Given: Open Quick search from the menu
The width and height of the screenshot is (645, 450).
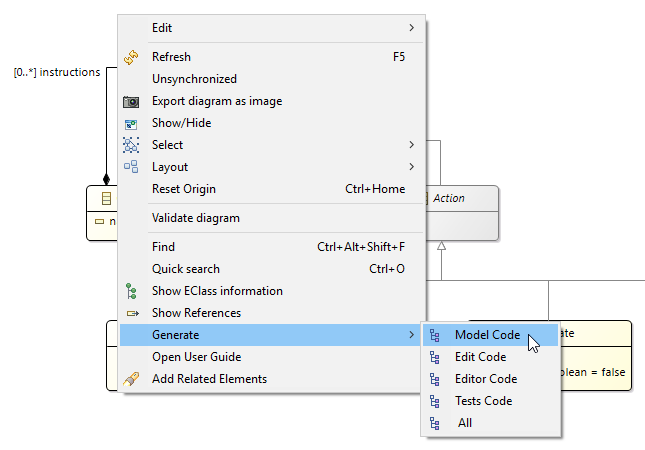Looking at the screenshot, I should pos(186,269).
